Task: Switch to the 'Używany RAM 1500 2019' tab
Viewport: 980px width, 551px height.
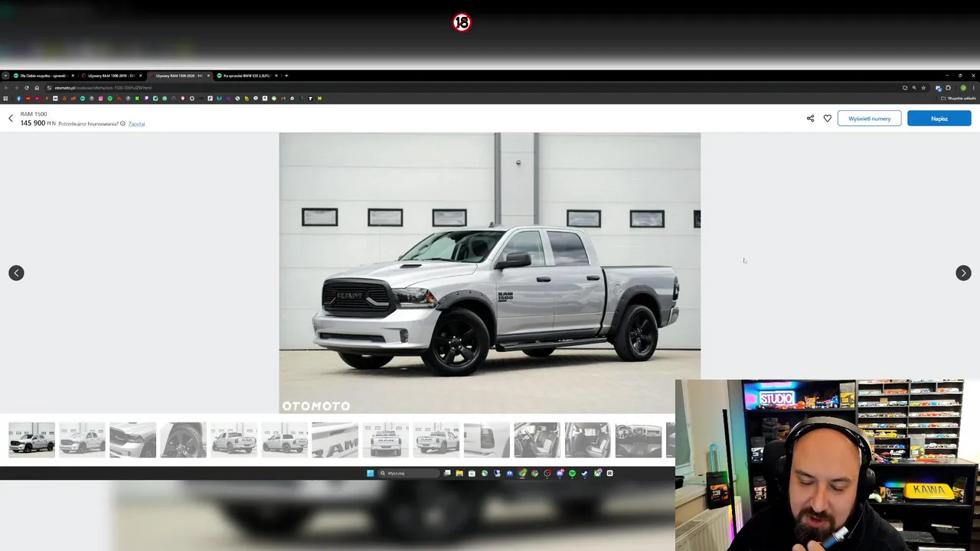Action: coord(111,76)
